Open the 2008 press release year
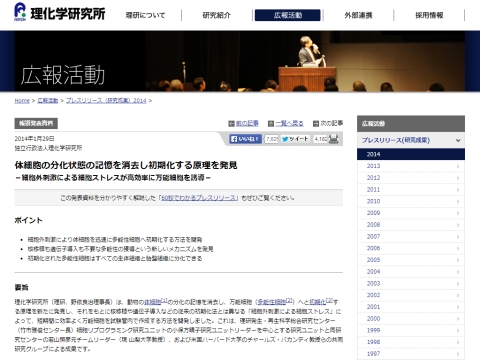This screenshot has height=360, width=480. (x=411, y=225)
